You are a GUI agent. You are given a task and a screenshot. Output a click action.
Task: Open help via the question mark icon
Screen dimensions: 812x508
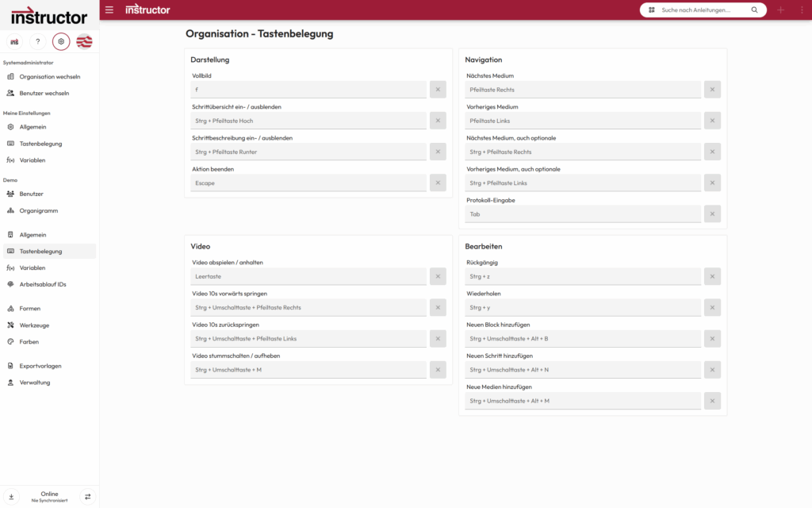37,40
